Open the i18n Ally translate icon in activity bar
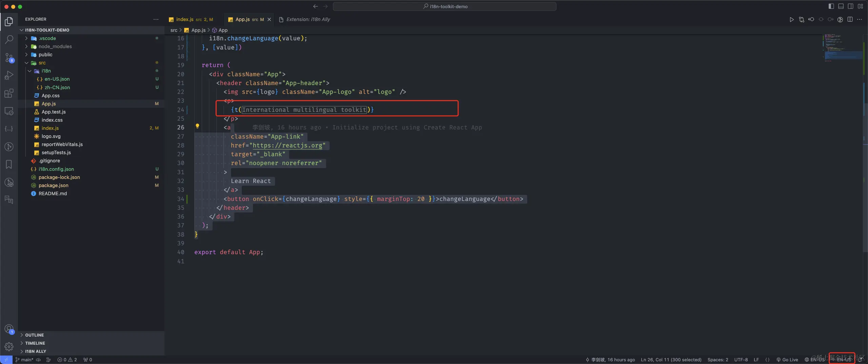This screenshot has width=868, height=364. [x=9, y=200]
